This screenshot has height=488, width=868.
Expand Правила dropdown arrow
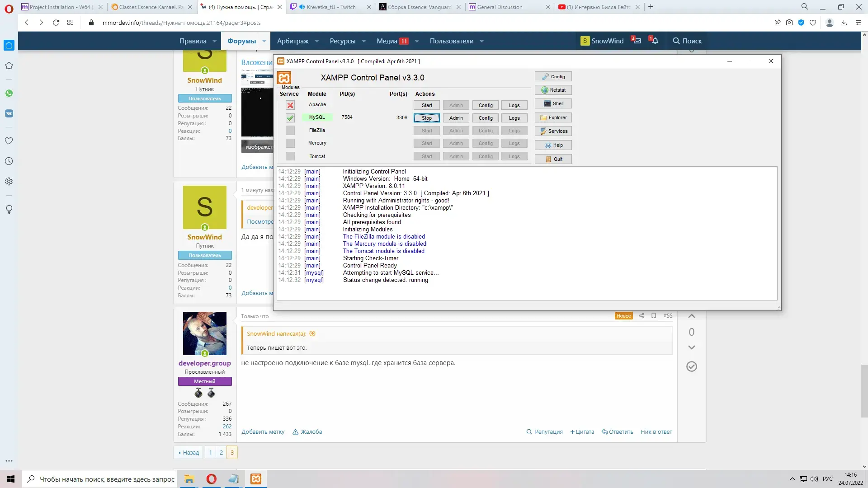click(x=215, y=41)
